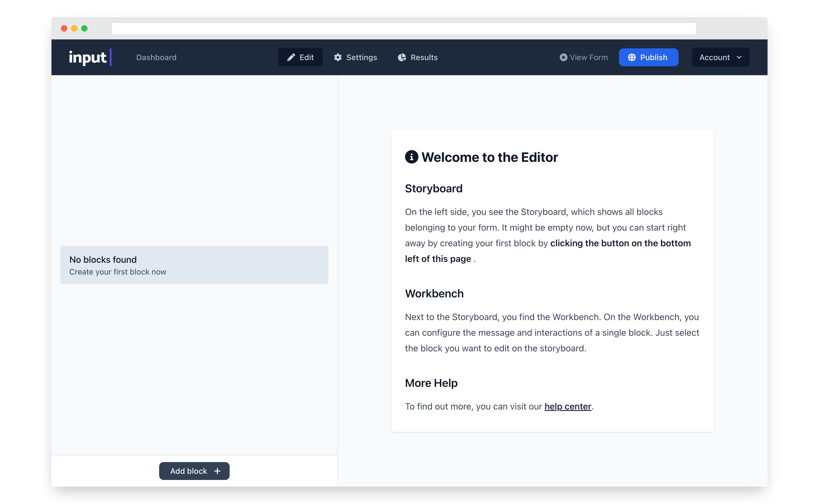Go to the Dashboard
This screenshot has width=819, height=504.
(x=156, y=57)
